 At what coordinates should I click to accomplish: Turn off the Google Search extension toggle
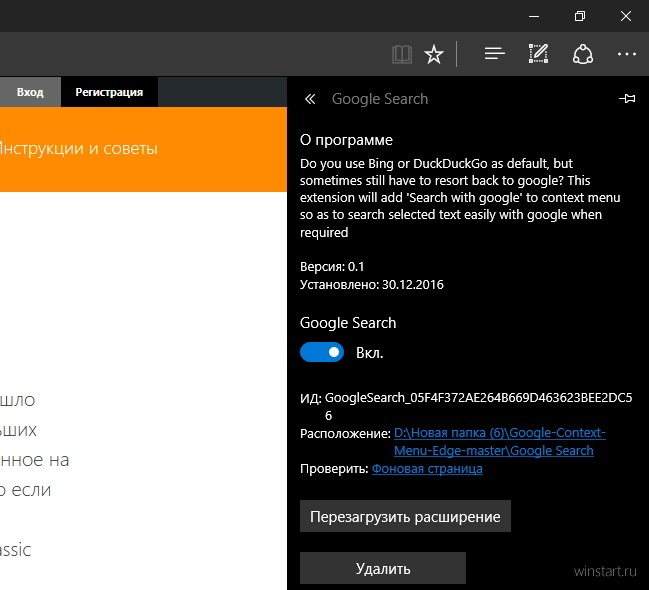[x=322, y=352]
